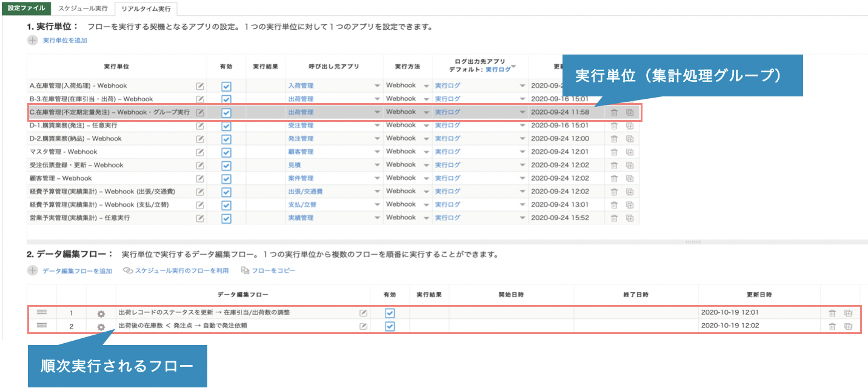Click the plus icon to add 実行単位
The width and height of the screenshot is (868, 388).
[32, 41]
